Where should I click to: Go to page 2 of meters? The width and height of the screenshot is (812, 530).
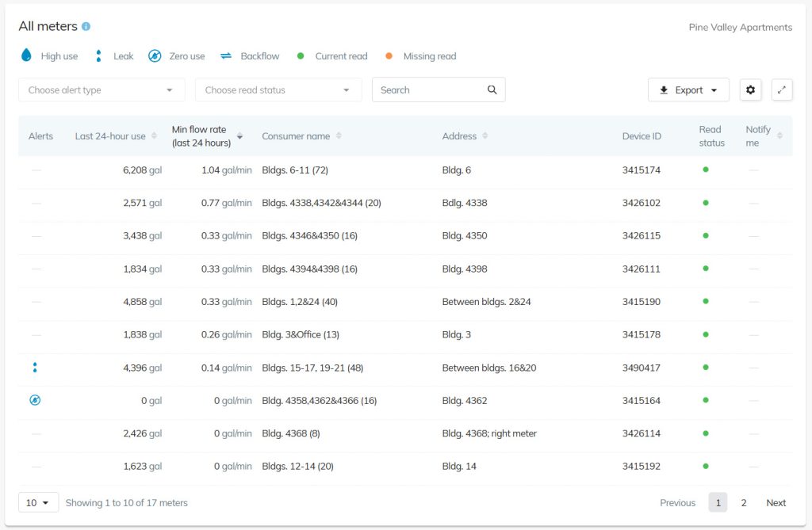[743, 502]
